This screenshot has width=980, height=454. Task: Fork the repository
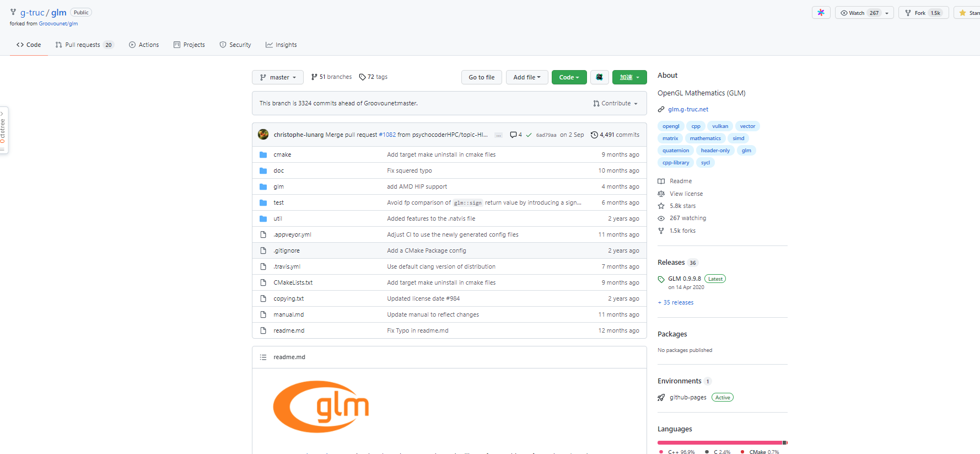click(924, 13)
